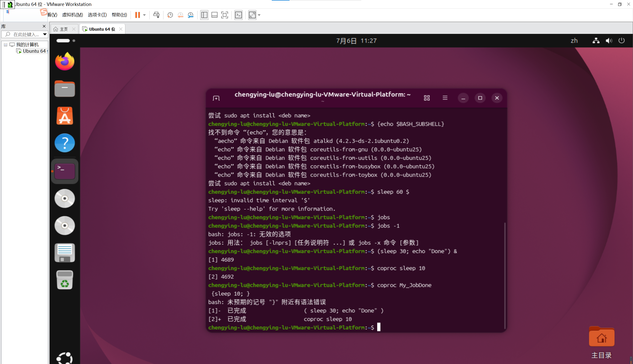
Task: Click the "[2] 4692" output line
Action: pos(221,277)
